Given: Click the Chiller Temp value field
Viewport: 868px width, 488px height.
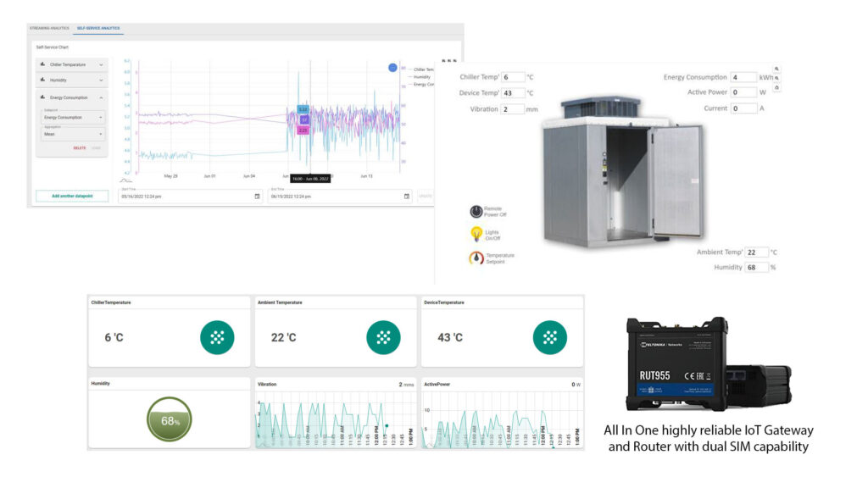Looking at the screenshot, I should point(513,77).
